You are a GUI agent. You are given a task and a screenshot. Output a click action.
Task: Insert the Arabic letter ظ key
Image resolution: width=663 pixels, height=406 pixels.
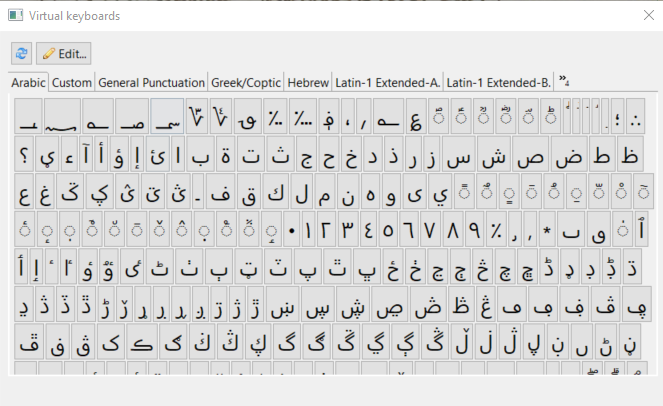point(629,154)
